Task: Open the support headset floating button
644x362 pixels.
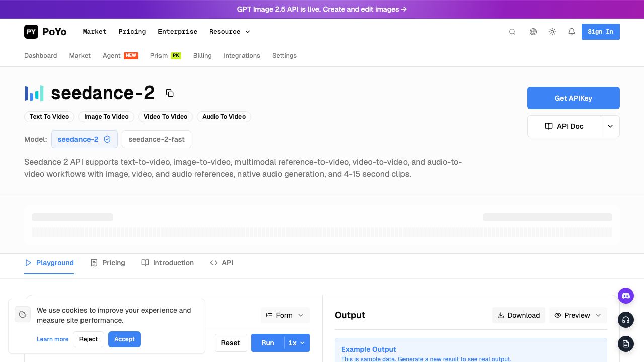Action: coord(626,320)
